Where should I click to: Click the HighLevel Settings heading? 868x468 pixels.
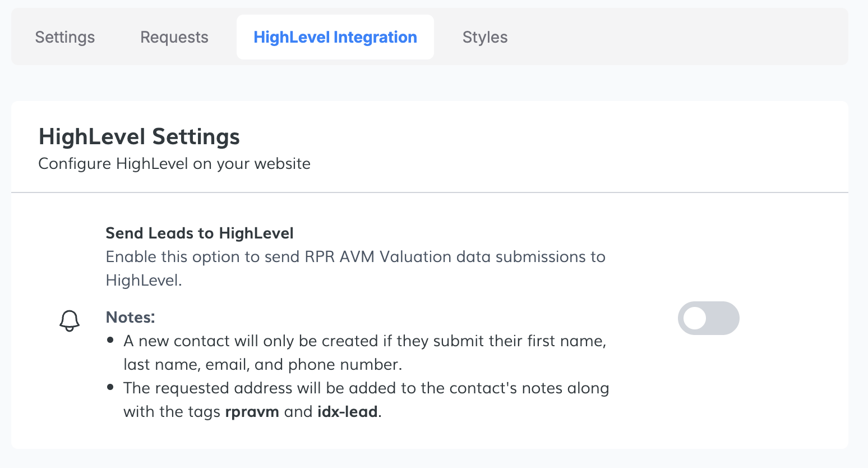coord(139,136)
